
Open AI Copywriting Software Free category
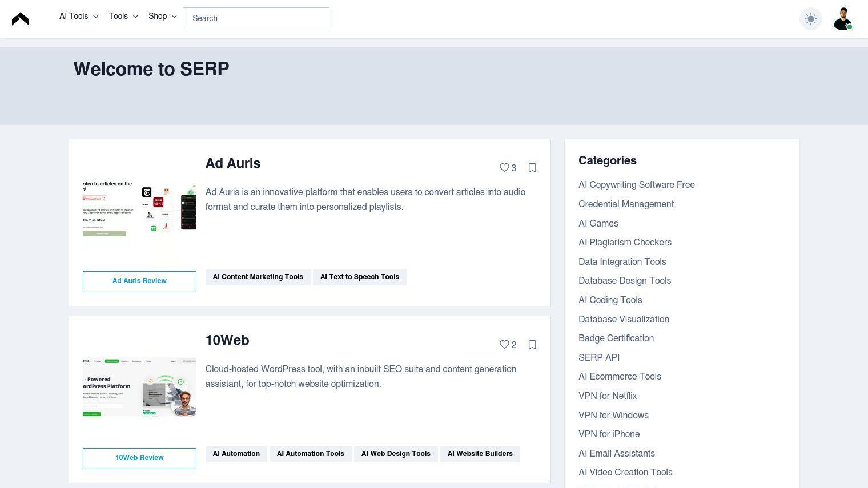637,185
